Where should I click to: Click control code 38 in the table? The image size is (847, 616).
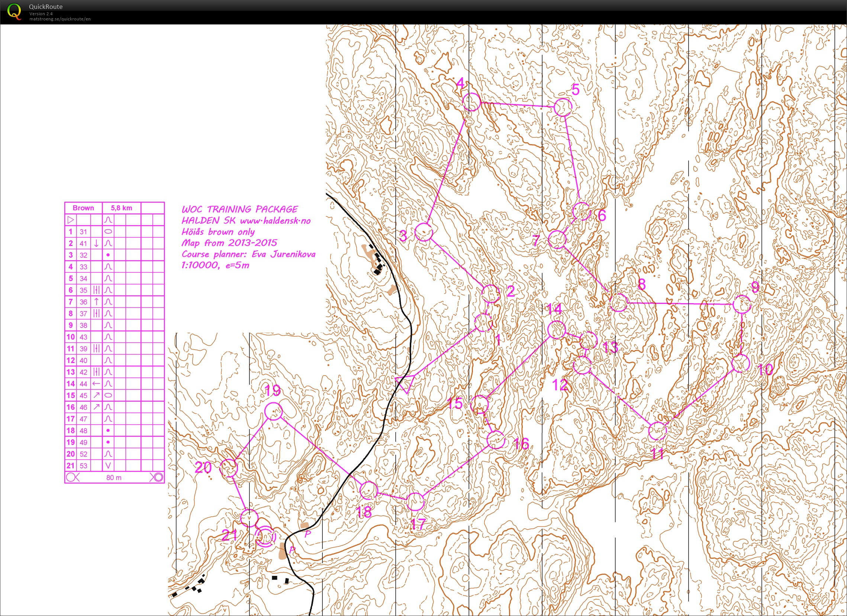point(83,325)
